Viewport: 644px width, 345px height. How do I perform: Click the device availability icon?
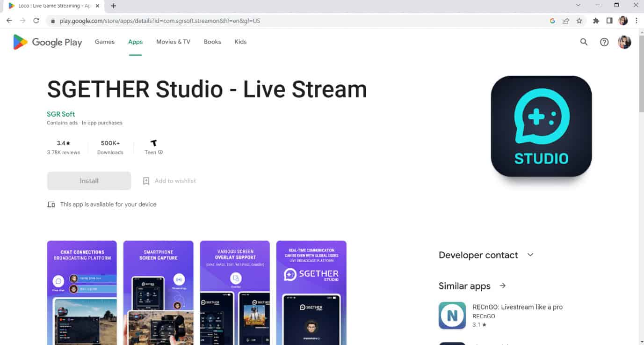(51, 204)
